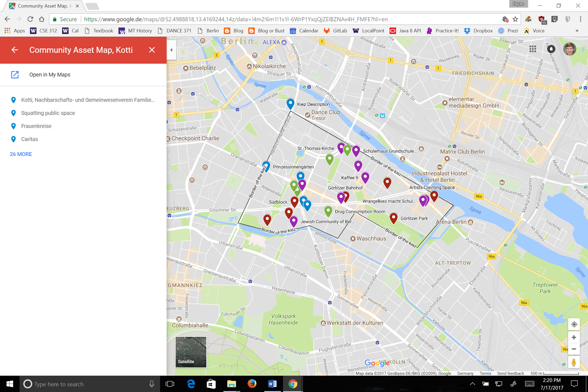Click the address bar URL
This screenshot has width=588, height=392.
pos(236,19)
